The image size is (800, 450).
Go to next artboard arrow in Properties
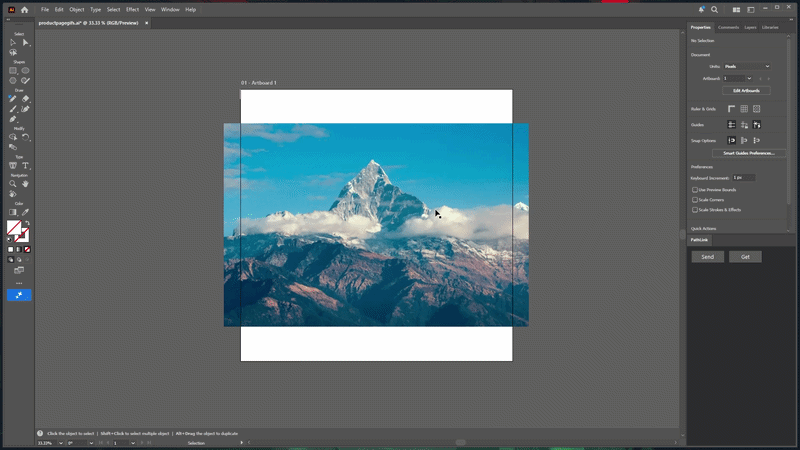click(x=768, y=79)
